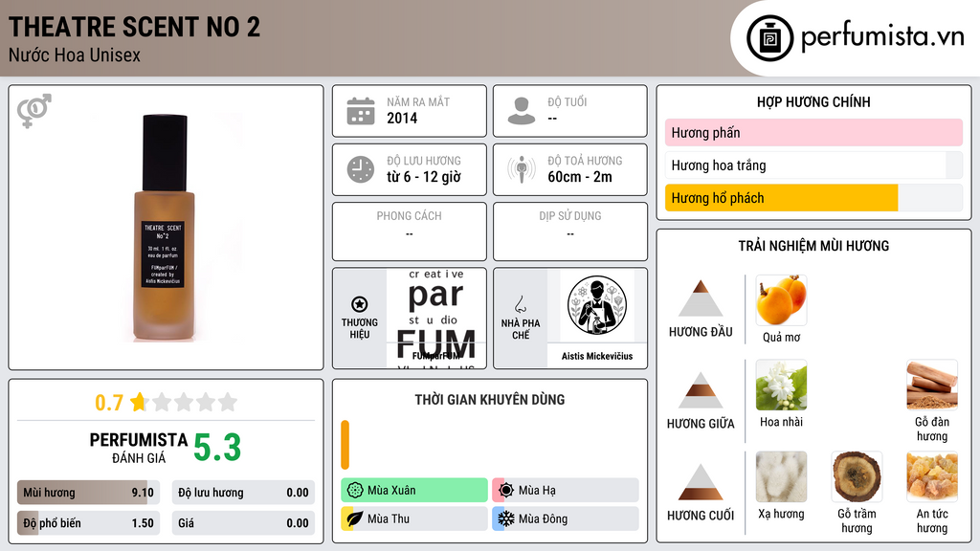
Task: Click the projection value 60cm - 2m
Action: click(580, 177)
